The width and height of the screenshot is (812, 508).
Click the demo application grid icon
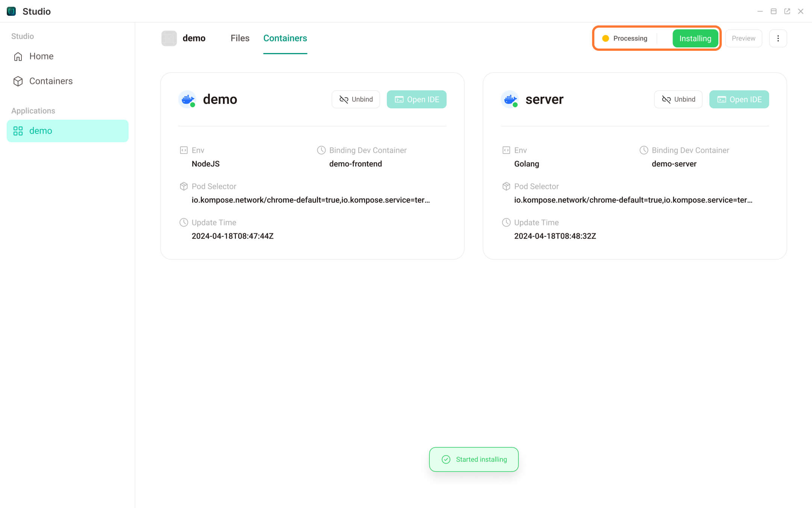coord(18,131)
